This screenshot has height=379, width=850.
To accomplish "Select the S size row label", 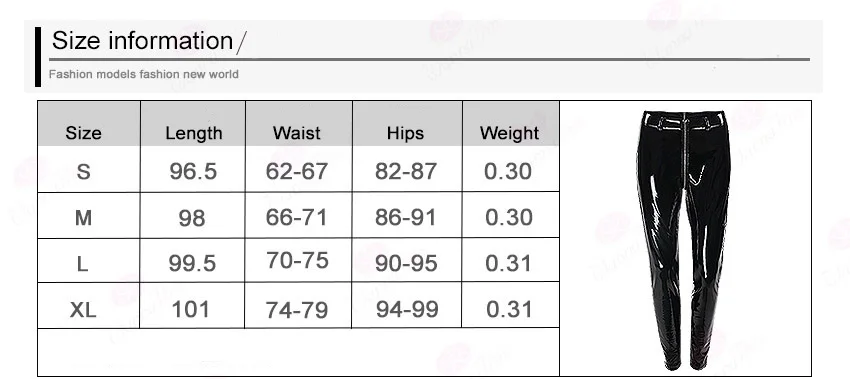I will click(x=83, y=171).
